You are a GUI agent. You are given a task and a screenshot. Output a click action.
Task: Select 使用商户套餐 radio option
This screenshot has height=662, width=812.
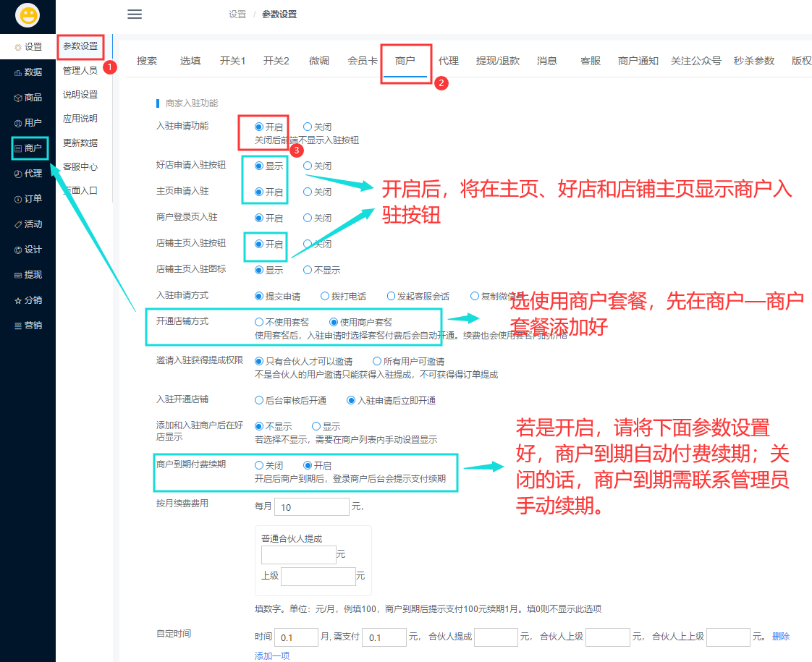pyautogui.click(x=334, y=322)
